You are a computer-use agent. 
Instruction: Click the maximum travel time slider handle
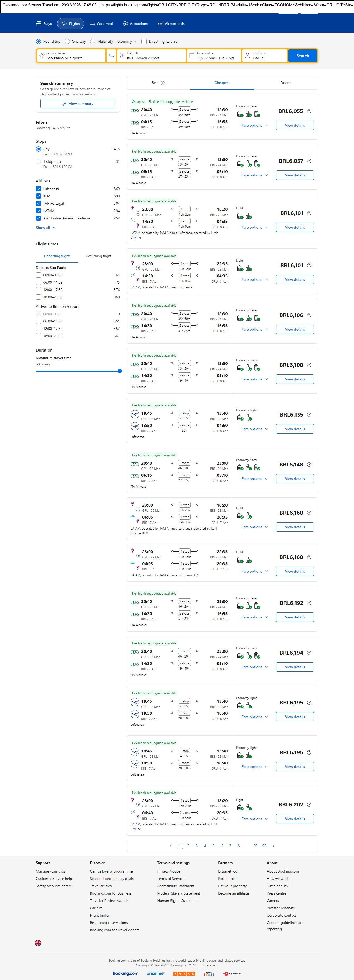pos(120,371)
